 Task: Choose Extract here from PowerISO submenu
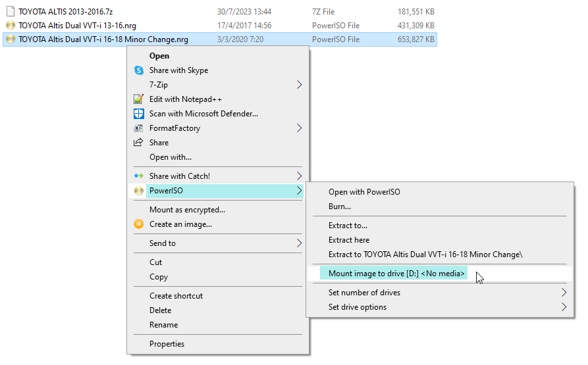349,240
